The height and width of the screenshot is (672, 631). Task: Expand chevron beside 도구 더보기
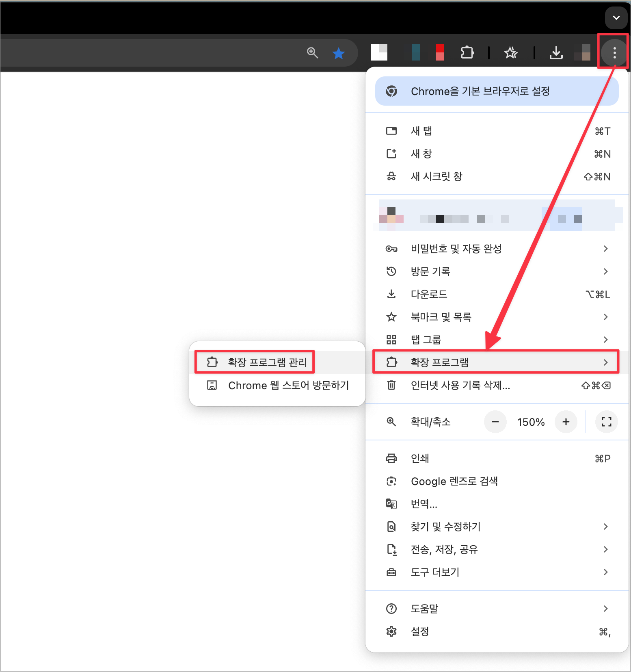click(605, 572)
